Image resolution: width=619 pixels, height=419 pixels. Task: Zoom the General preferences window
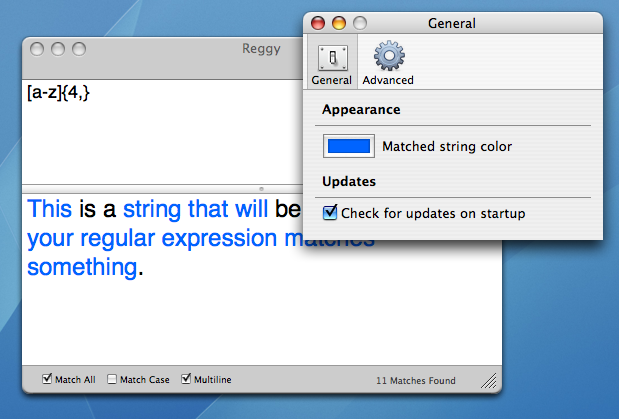[358, 23]
